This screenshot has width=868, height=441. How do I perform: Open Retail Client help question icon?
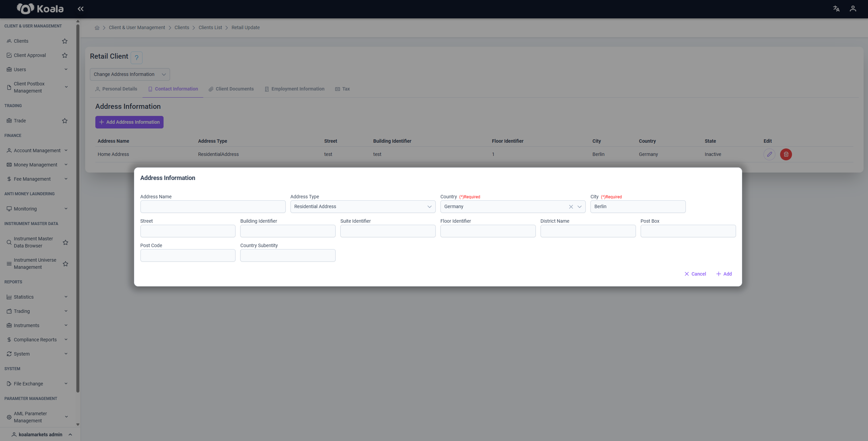(136, 58)
